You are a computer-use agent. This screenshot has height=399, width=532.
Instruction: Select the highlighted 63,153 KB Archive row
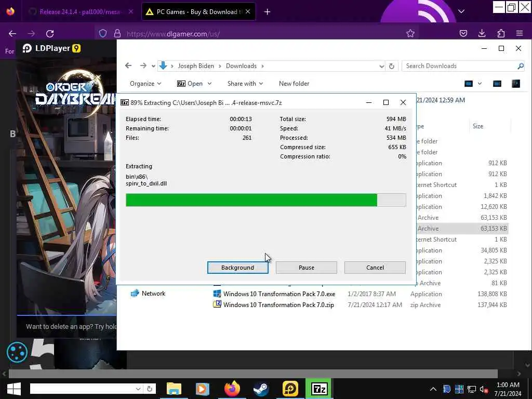click(462, 229)
